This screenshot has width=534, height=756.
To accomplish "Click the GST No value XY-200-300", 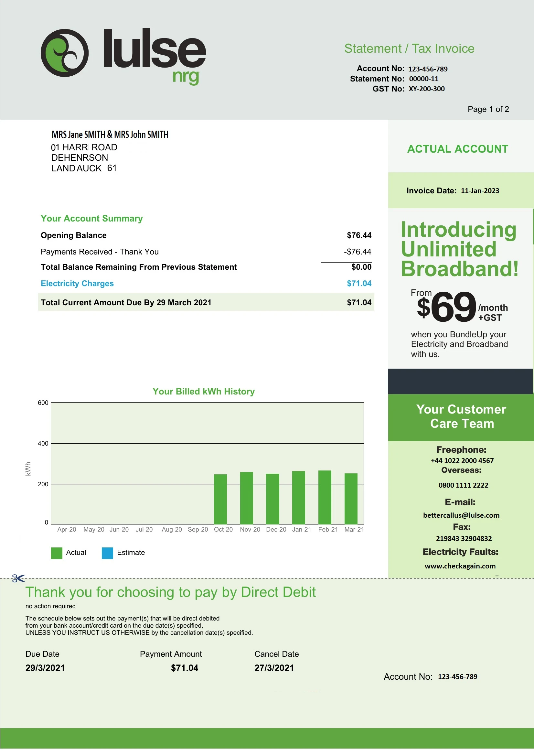I will point(427,89).
